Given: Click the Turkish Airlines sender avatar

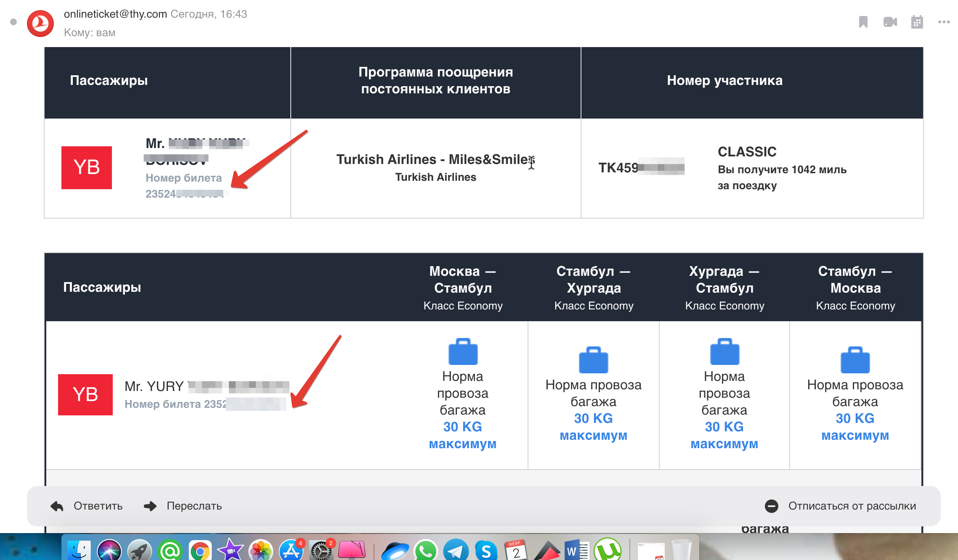Looking at the screenshot, I should click(40, 24).
